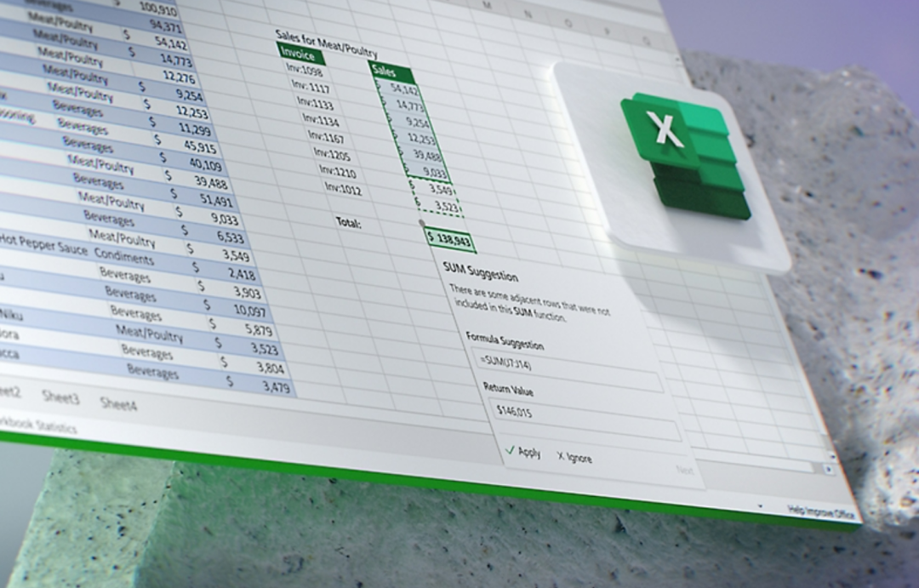919x588 pixels.
Task: Select the 'Hot Pepper Sauce' cell
Action: [43, 245]
